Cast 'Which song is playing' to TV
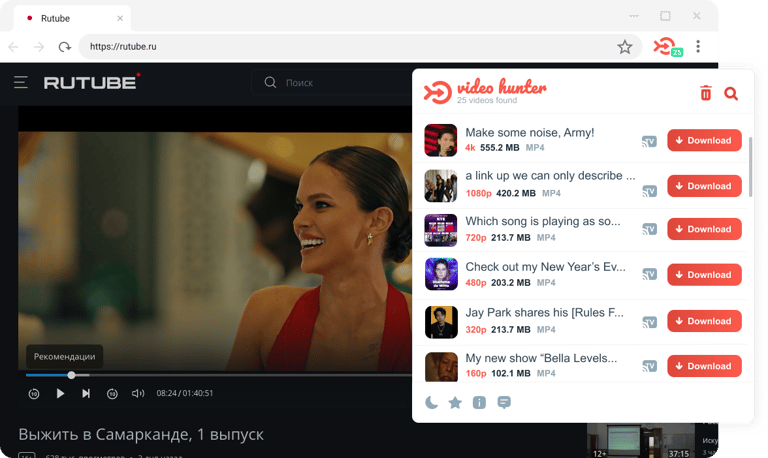Viewport: 768px width, 458px height. point(649,229)
